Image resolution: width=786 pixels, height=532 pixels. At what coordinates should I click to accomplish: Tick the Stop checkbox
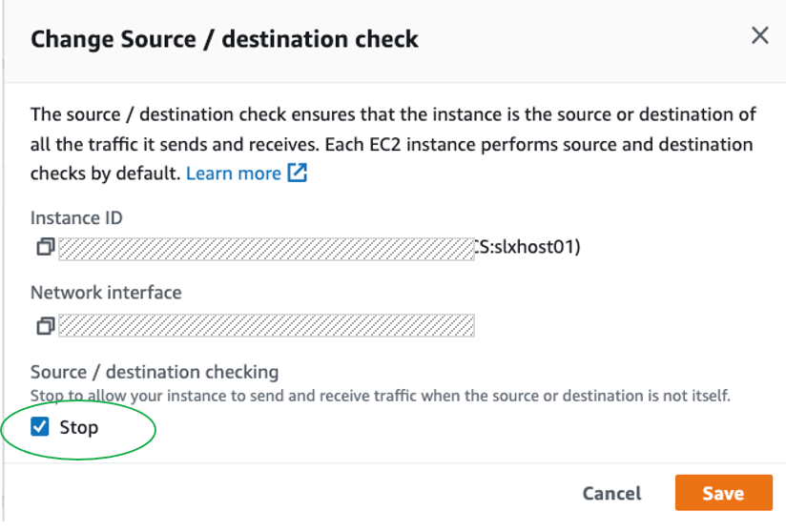pyautogui.click(x=40, y=427)
